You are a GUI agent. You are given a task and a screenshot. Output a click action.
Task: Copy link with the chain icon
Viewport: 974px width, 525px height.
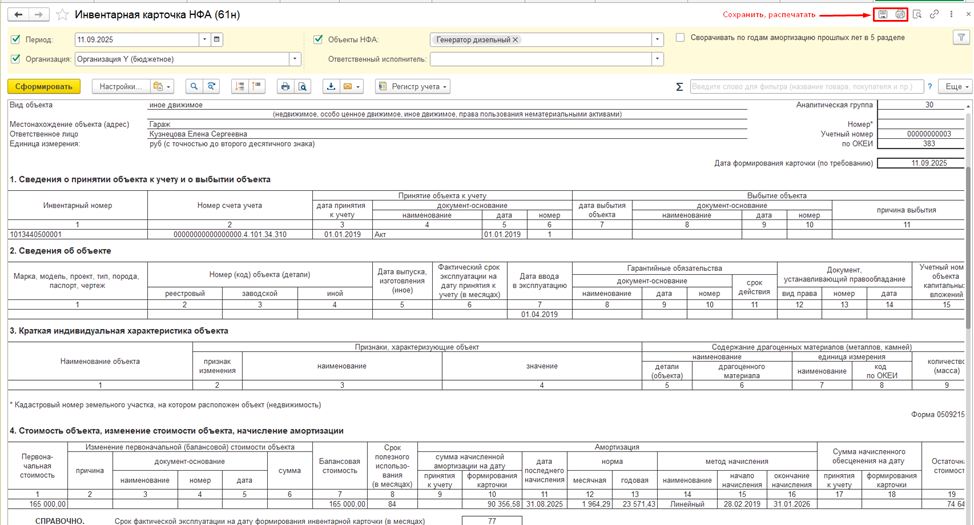click(934, 14)
